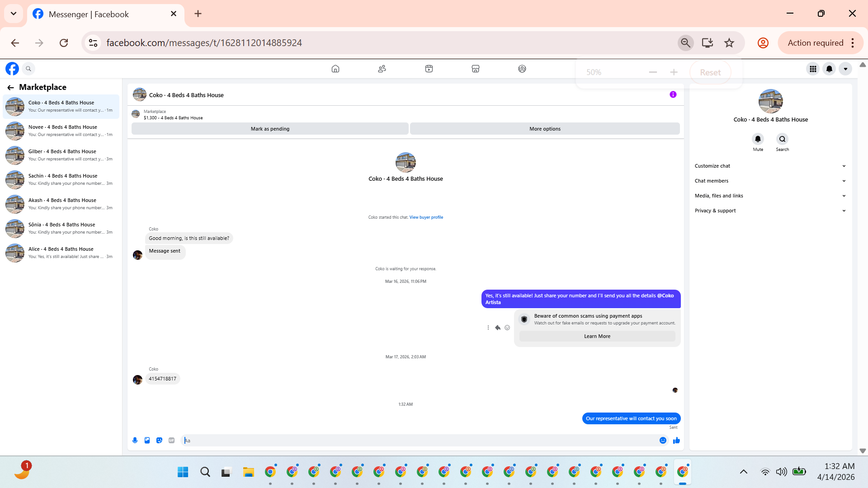Image resolution: width=868 pixels, height=488 pixels.
Task: Expand Media, files and links section
Action: point(769,196)
